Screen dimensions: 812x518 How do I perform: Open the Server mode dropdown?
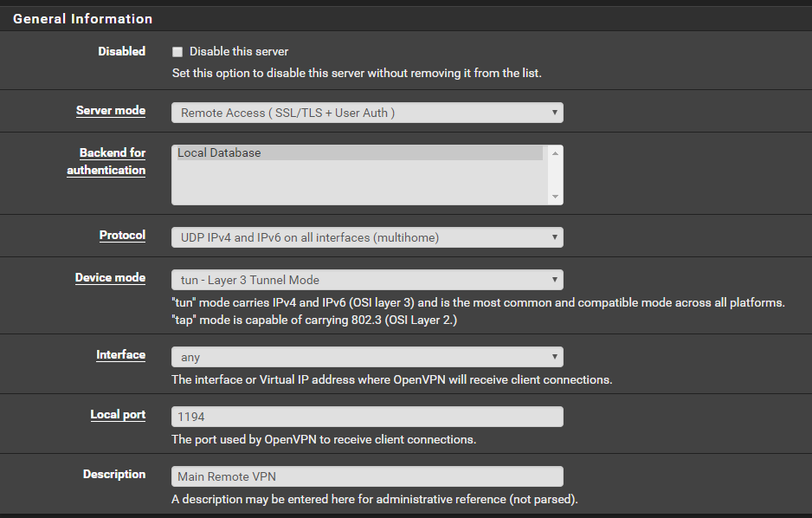(x=367, y=113)
